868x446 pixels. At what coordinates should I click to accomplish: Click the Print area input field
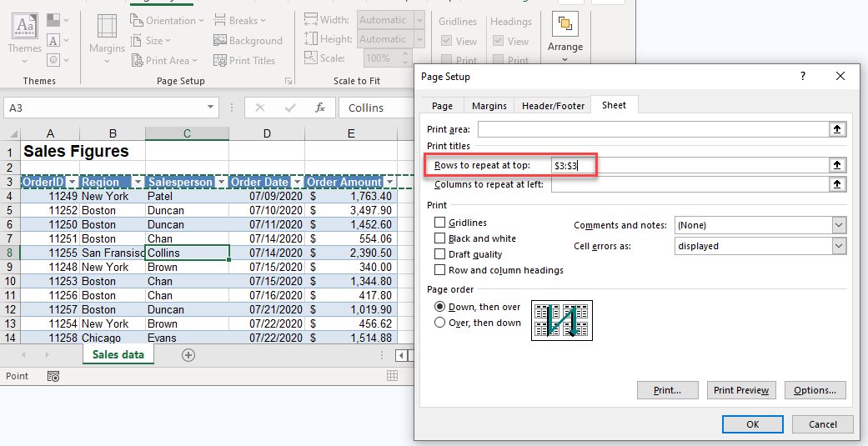pyautogui.click(x=653, y=129)
